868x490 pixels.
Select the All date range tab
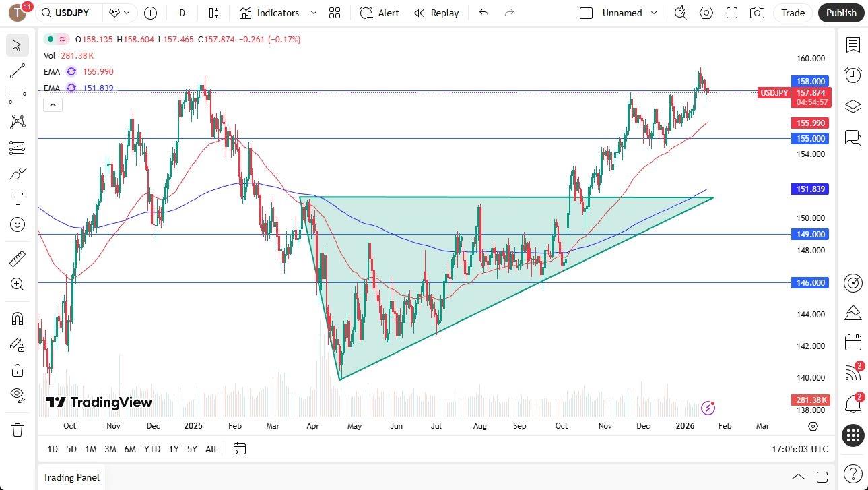211,449
